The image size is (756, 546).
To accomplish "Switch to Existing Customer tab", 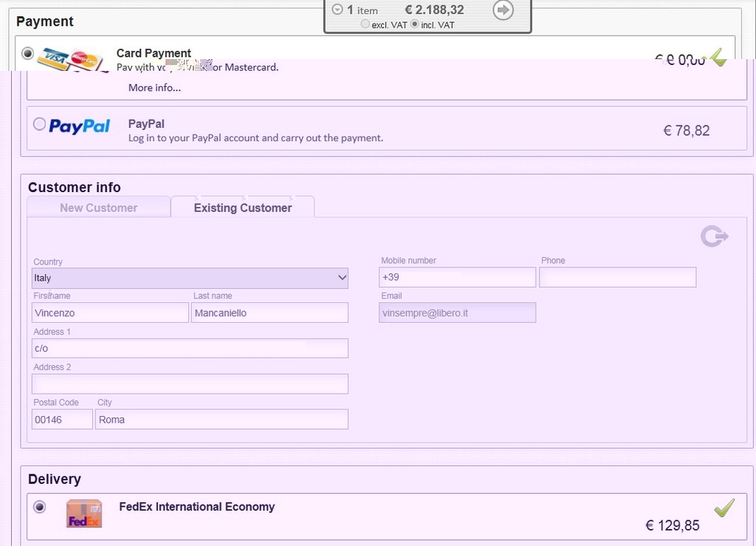I will [x=242, y=208].
